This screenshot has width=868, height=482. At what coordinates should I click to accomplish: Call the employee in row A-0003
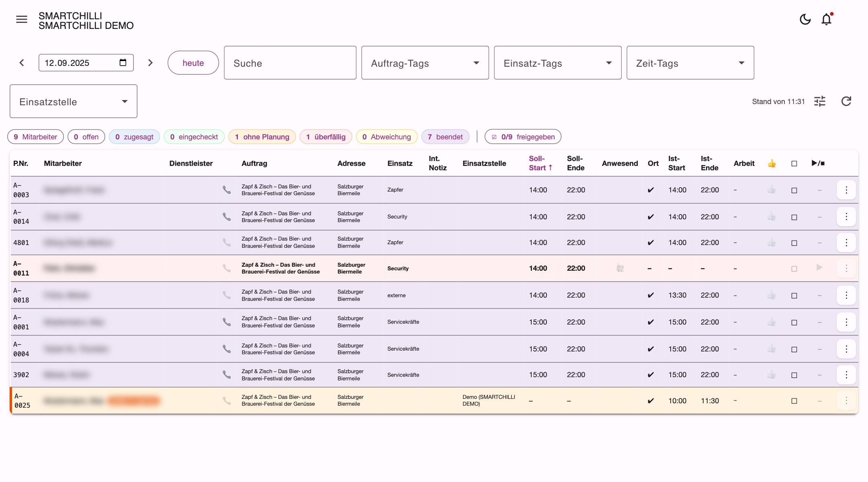pyautogui.click(x=227, y=190)
